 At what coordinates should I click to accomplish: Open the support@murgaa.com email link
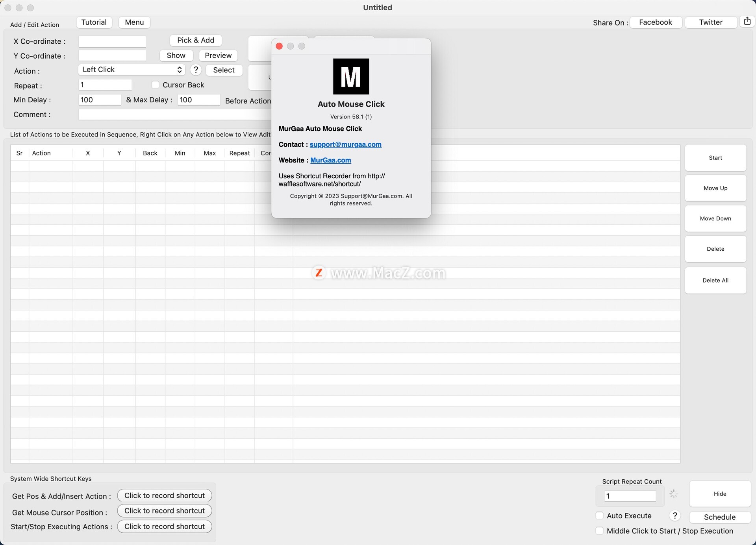[345, 144]
